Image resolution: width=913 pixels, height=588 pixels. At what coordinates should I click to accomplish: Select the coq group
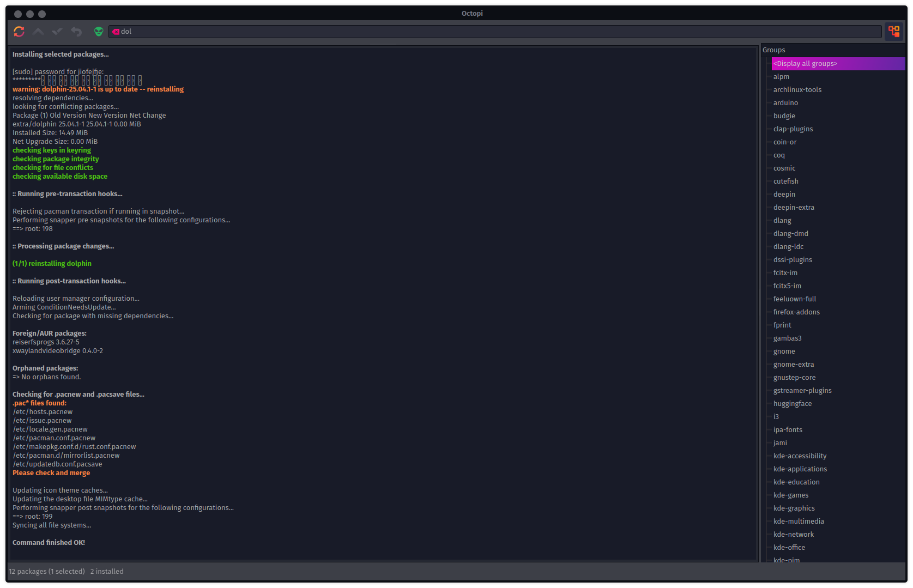pos(838,155)
